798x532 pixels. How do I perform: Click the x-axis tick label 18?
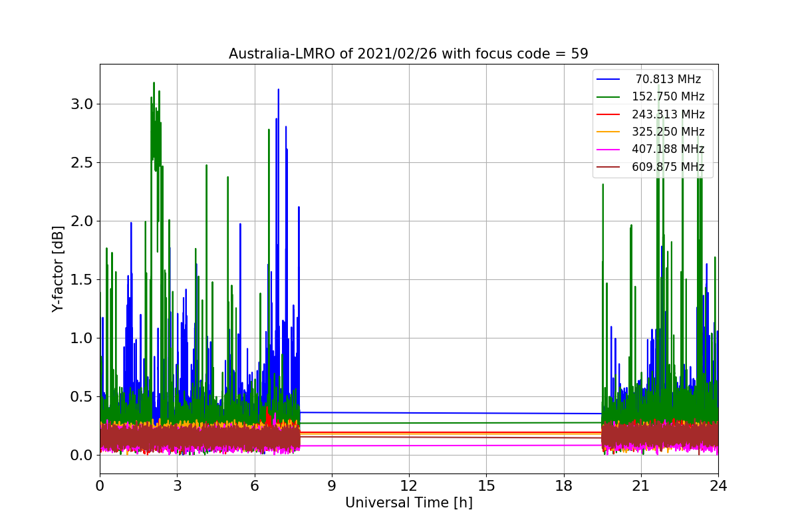[x=563, y=485]
